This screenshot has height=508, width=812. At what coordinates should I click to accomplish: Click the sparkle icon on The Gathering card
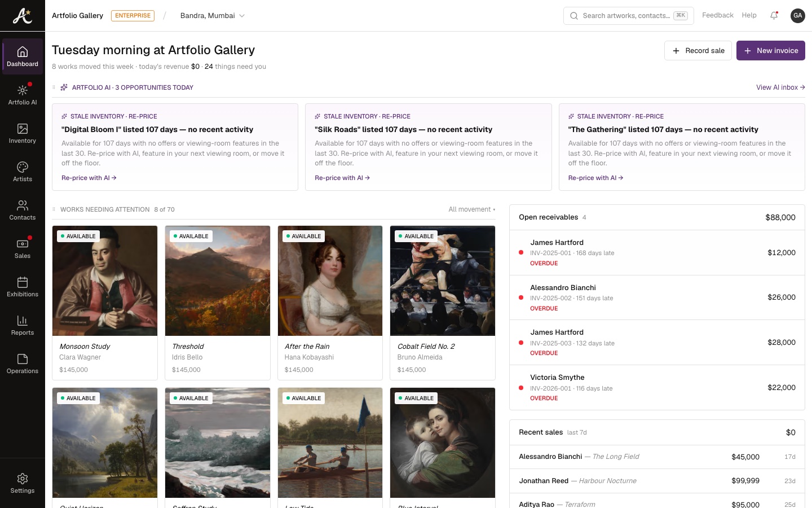(x=571, y=116)
